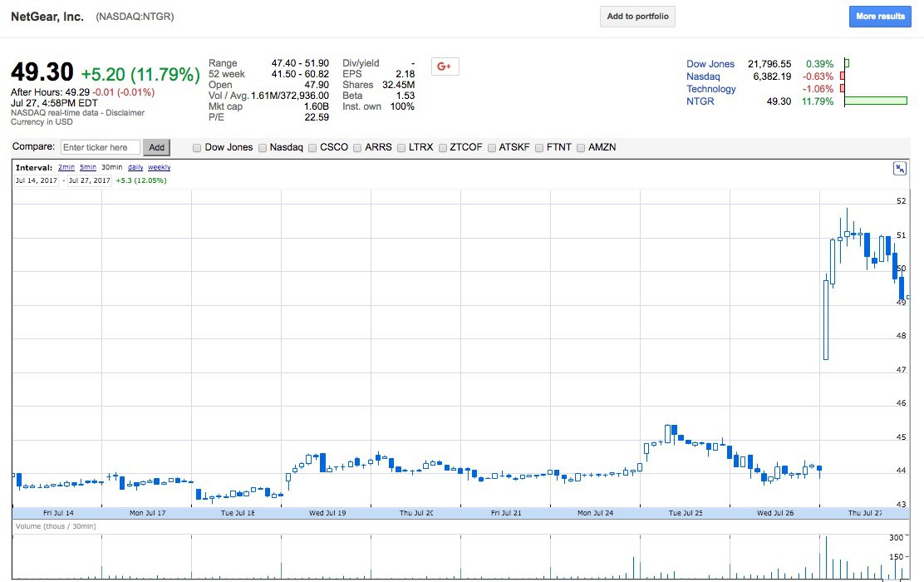Click the +5.3 (12.05%) range change text
Screen dimensions: 924x582
(x=140, y=180)
